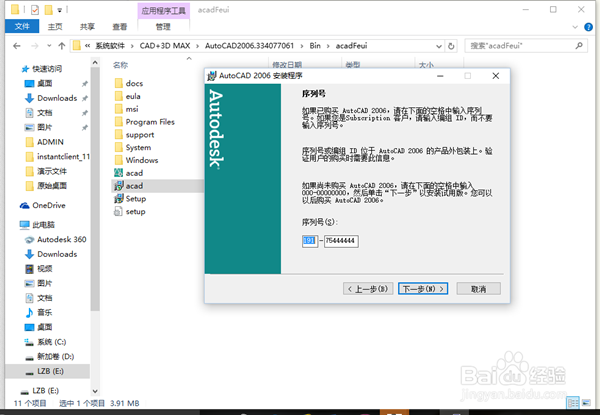Image resolution: width=600 pixels, height=415 pixels.
Task: Sort by 名称 column header
Action: click(121, 65)
